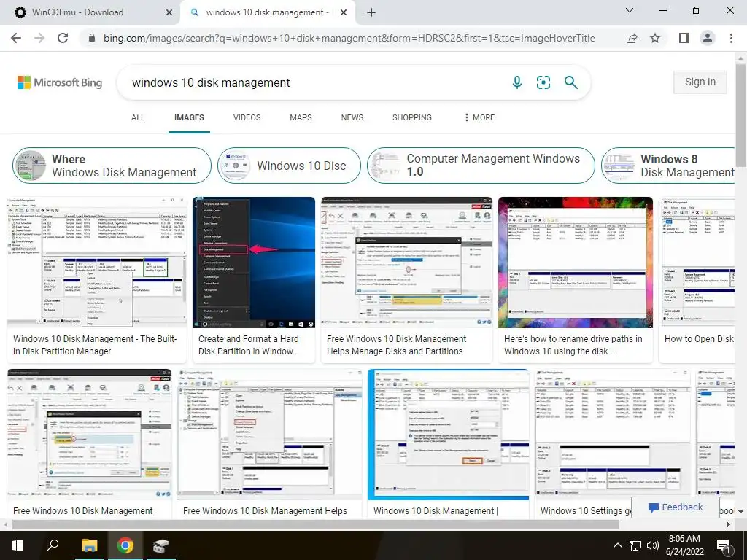
Task: Open the 'Free Windows 10 Disk Management Helps' caption
Action: [x=265, y=510]
